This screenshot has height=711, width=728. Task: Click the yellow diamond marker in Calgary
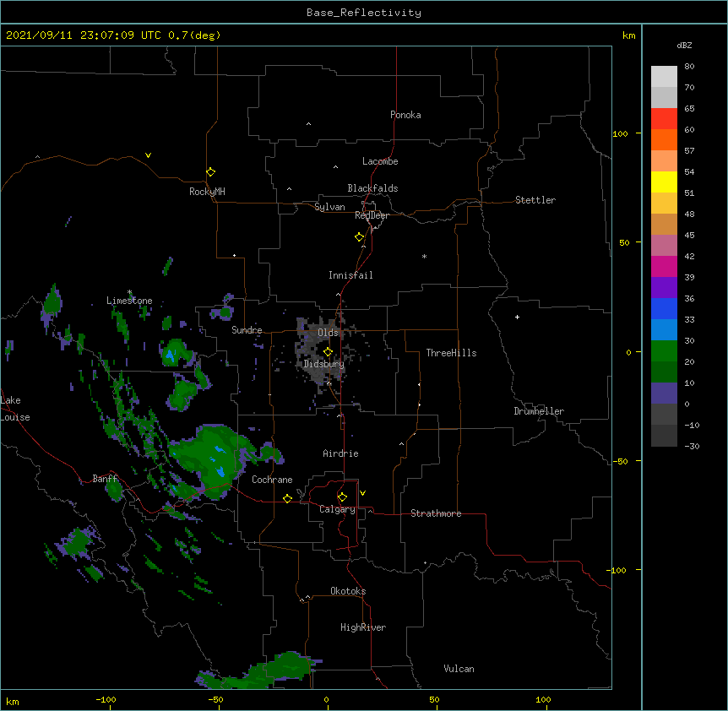point(342,497)
